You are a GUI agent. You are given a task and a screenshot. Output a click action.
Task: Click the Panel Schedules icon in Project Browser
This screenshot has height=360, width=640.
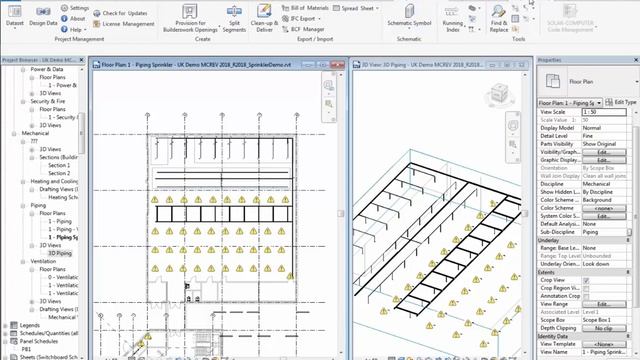[14, 341]
